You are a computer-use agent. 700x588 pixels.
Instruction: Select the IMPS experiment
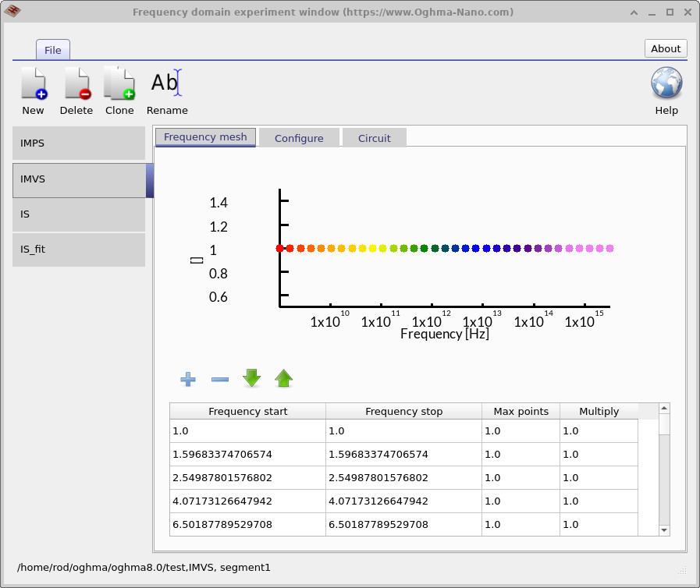pyautogui.click(x=79, y=143)
